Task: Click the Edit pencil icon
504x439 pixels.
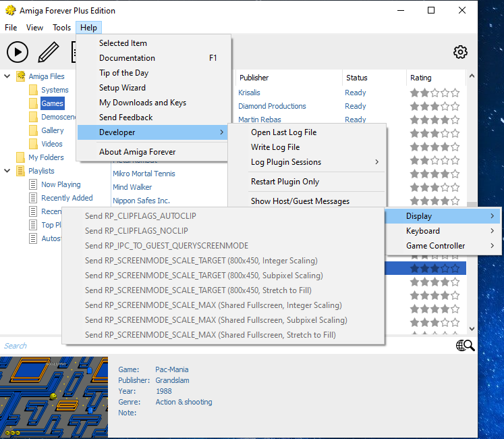Action: click(x=49, y=52)
